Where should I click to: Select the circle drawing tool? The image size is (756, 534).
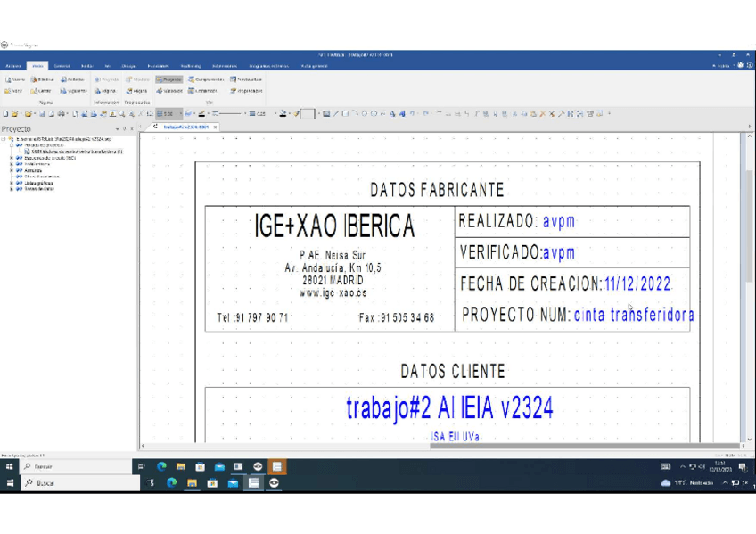364,114
